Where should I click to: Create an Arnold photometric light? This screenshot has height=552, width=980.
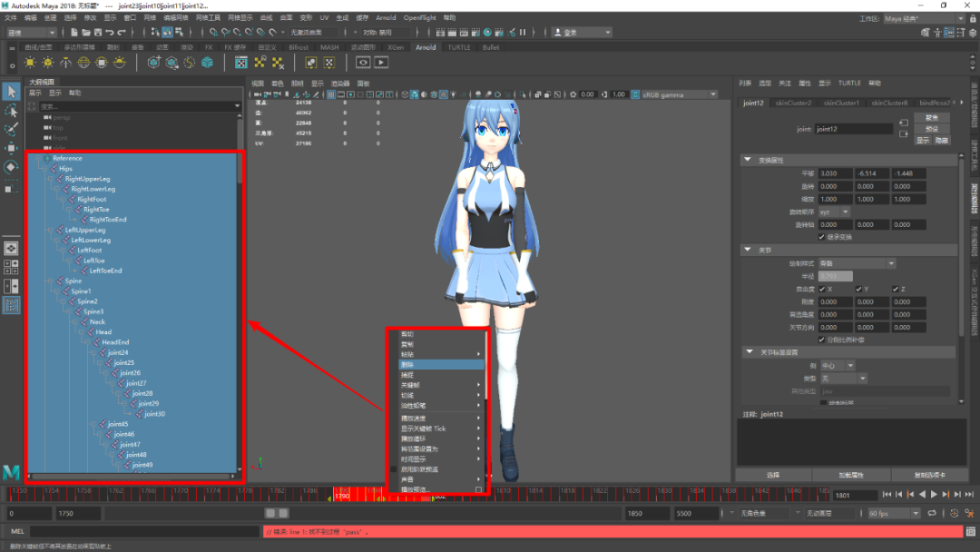[x=65, y=63]
